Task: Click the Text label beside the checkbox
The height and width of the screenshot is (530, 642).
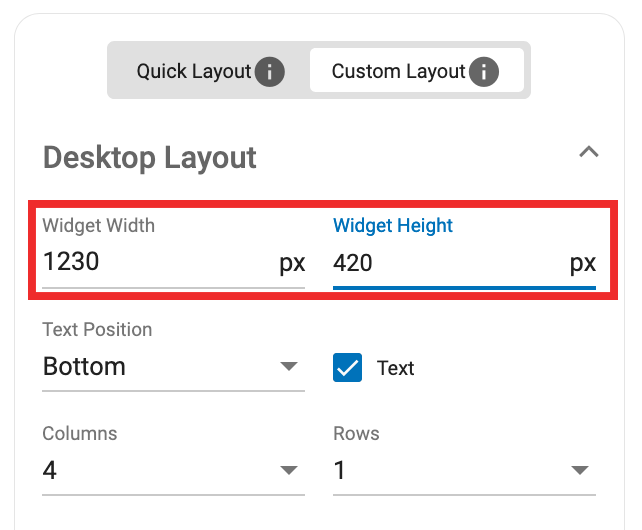Action: [396, 368]
